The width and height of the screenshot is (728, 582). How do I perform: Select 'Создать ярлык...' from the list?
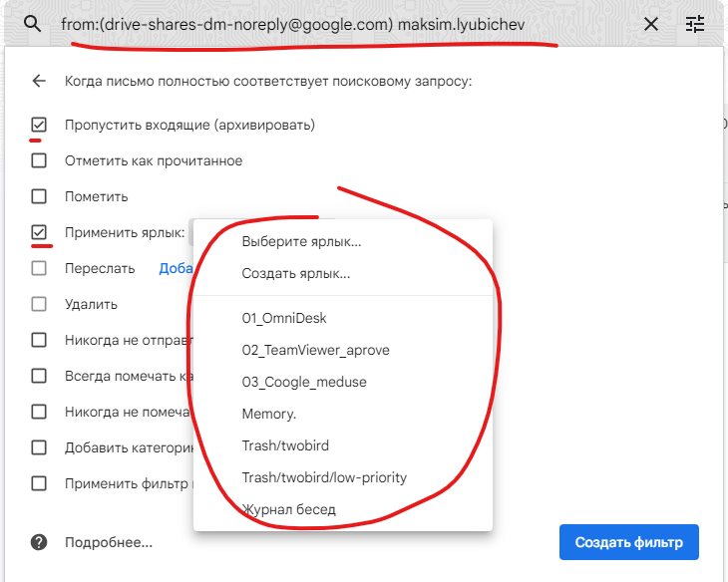(296, 274)
